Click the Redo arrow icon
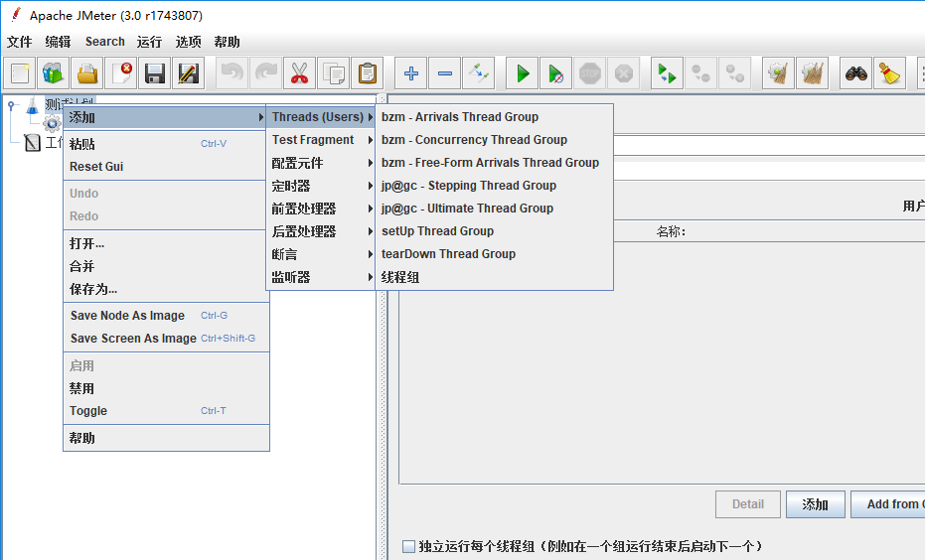This screenshot has width=925, height=560. click(x=266, y=73)
